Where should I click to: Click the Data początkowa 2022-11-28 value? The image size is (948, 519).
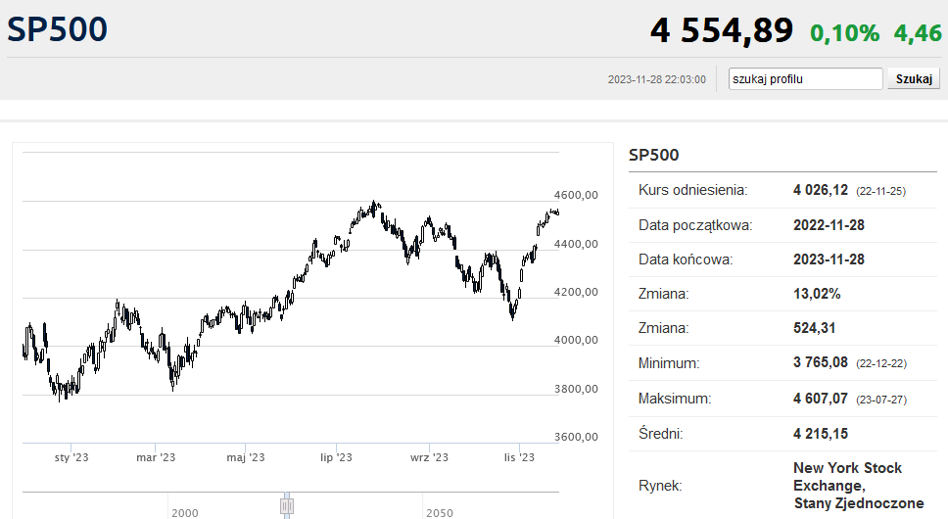(x=829, y=225)
